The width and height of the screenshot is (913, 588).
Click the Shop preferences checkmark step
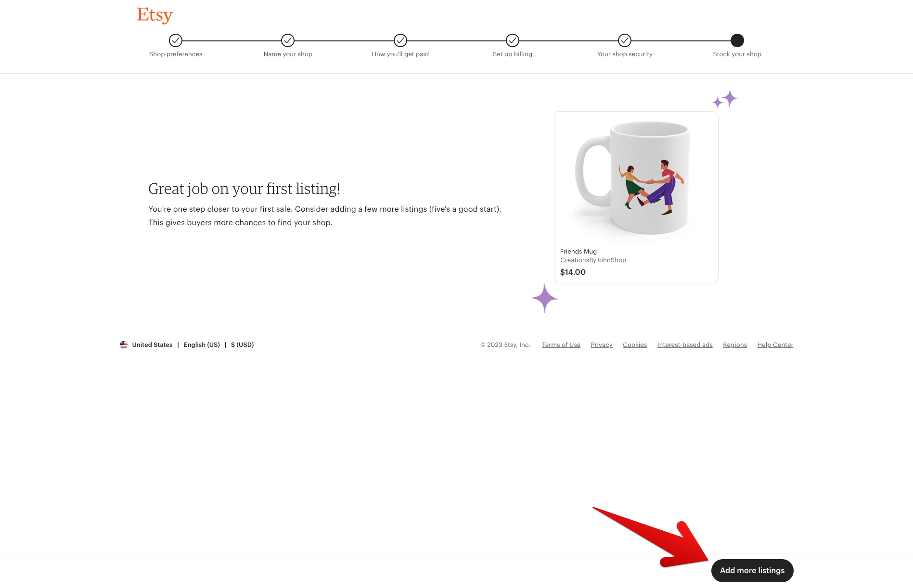[176, 40]
